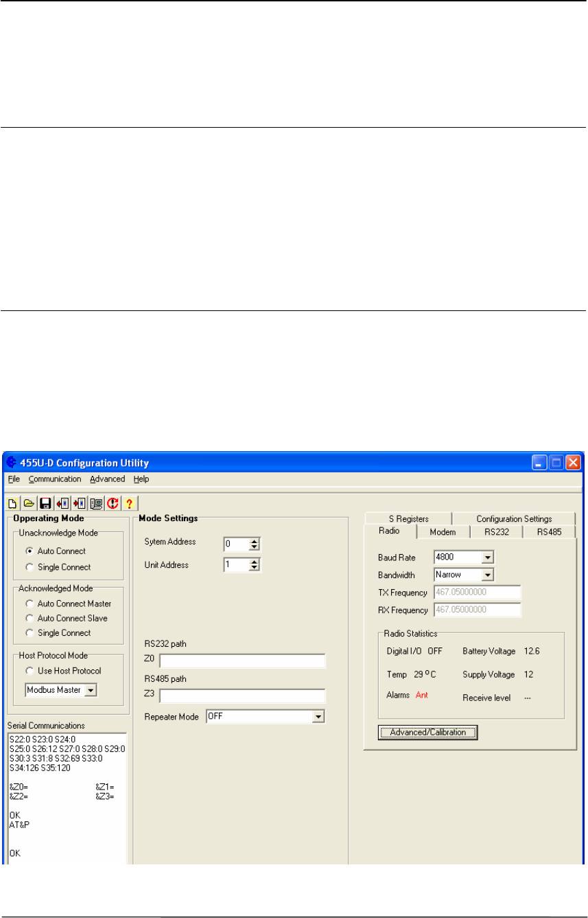
Task: Switch to the Modem tab
Action: coord(443,531)
